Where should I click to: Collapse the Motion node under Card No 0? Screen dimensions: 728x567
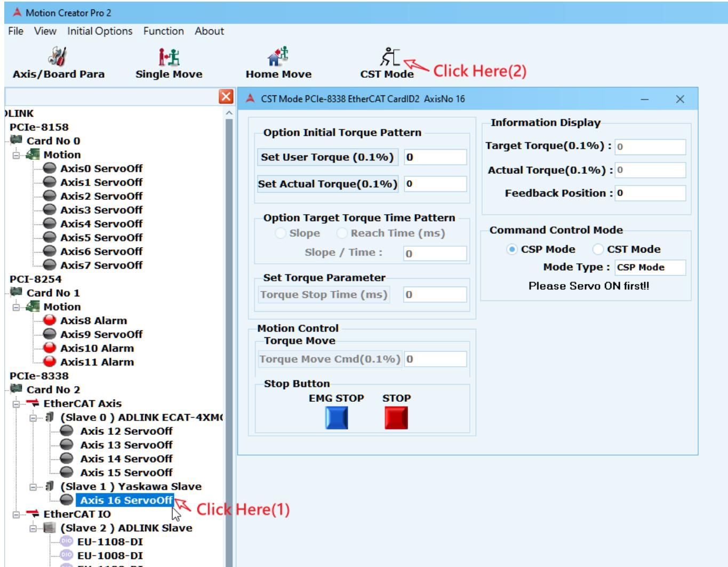[16, 155]
